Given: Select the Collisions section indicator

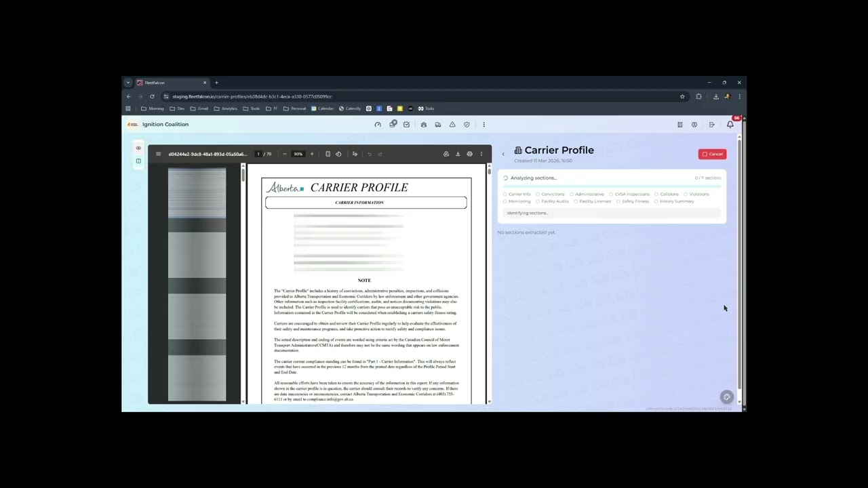Looking at the screenshot, I should (667, 194).
